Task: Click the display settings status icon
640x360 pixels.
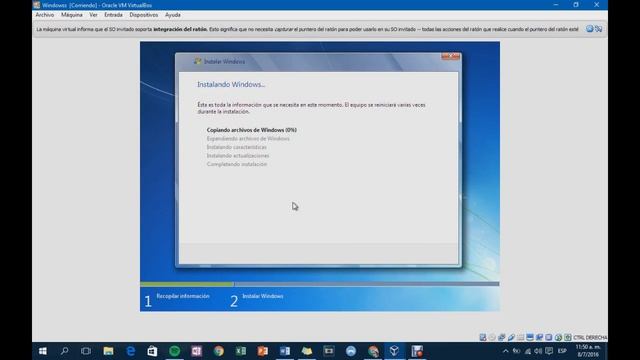Action: coord(530,337)
